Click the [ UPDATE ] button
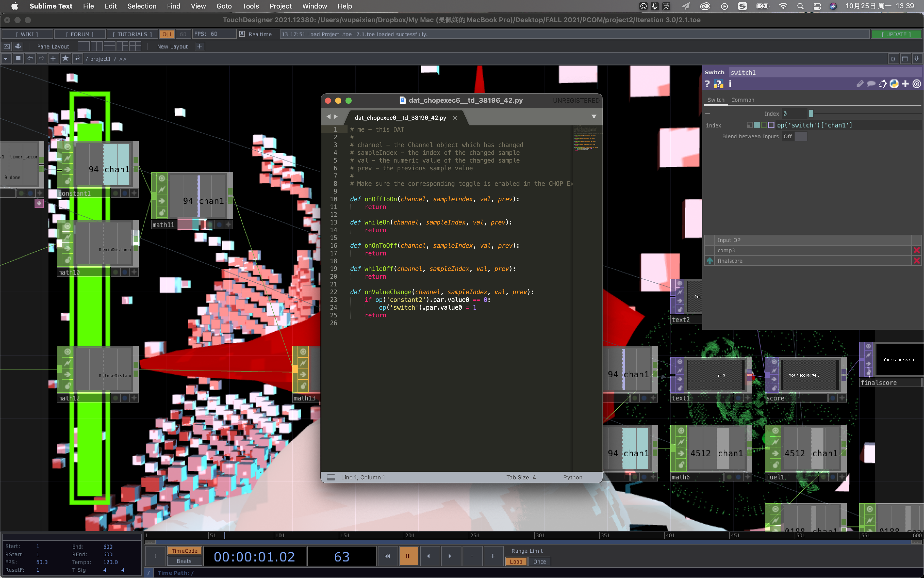The image size is (924, 578). click(896, 34)
